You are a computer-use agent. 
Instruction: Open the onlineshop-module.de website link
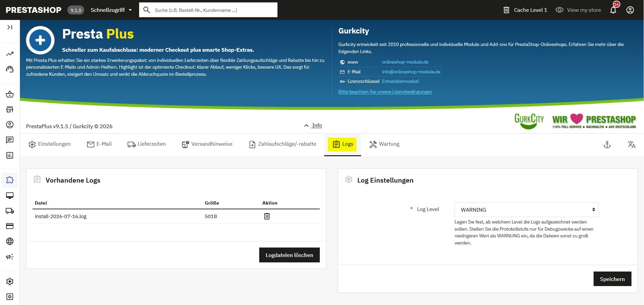[x=405, y=62]
